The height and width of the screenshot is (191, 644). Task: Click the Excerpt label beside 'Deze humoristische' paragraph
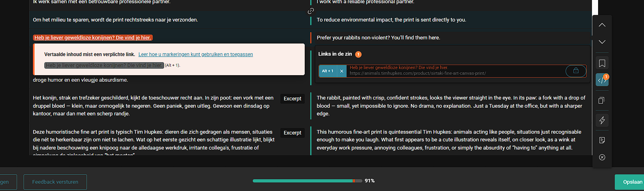pyautogui.click(x=293, y=133)
